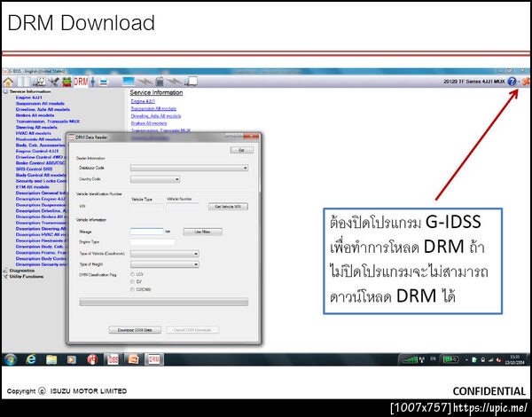The image size is (532, 417).
Task: Click the Exit button in DRM Data Reader
Action: 241,150
